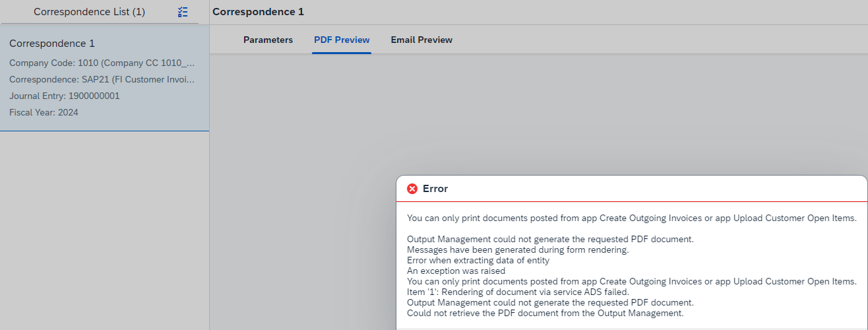Click the Correspondence SAP21 attribute line
Screen dimensions: 868x330
(102, 79)
